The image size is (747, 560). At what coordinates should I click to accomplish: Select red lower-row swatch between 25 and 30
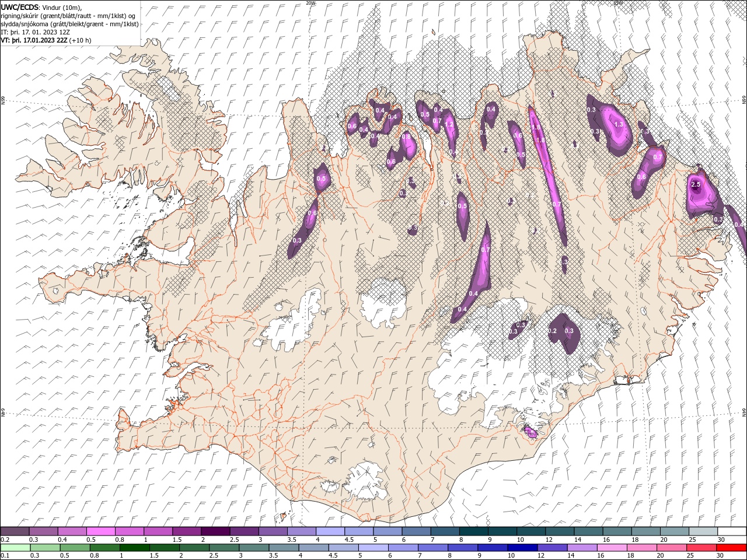(x=701, y=548)
